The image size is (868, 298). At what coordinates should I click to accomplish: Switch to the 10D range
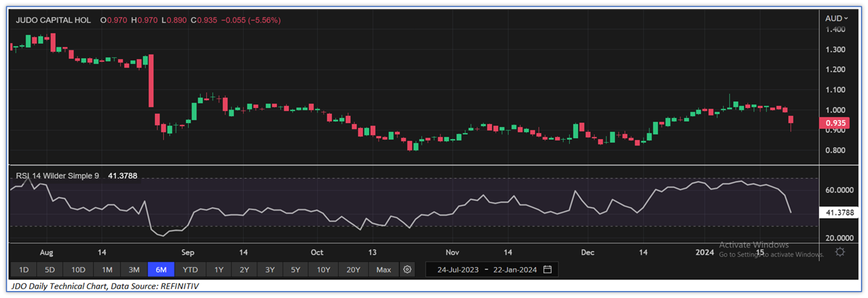(x=78, y=270)
